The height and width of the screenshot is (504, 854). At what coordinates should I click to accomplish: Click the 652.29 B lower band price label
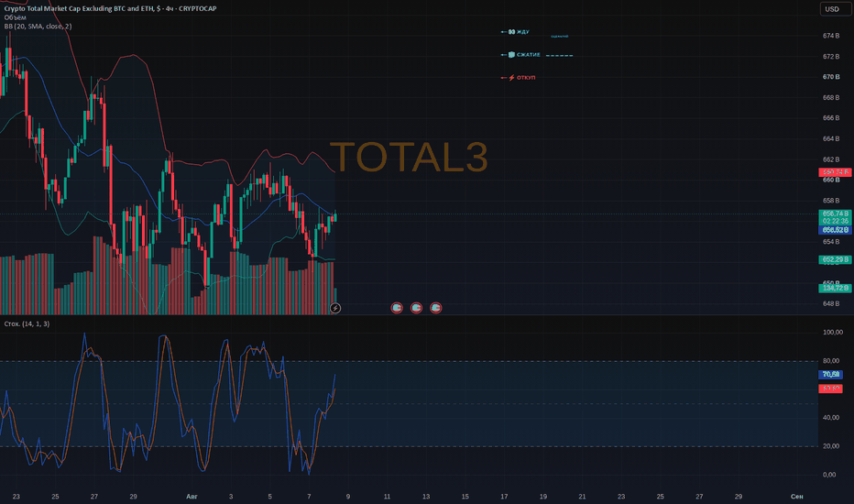click(x=835, y=259)
